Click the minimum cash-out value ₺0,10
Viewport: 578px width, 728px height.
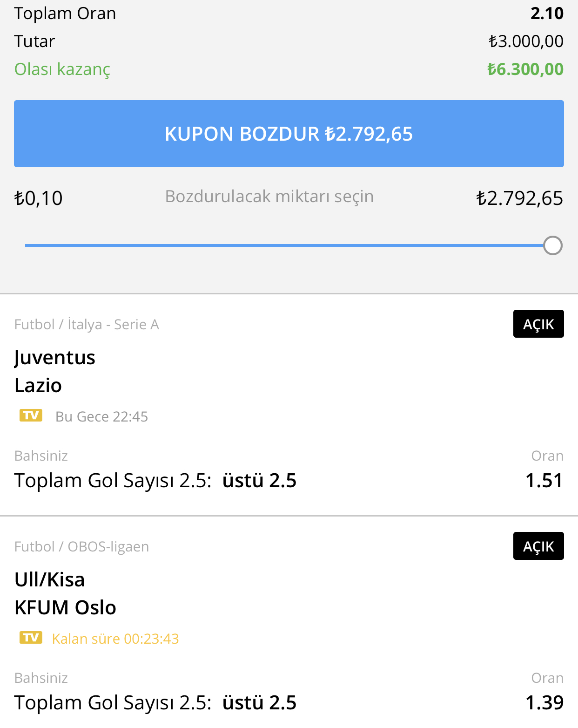click(x=38, y=198)
